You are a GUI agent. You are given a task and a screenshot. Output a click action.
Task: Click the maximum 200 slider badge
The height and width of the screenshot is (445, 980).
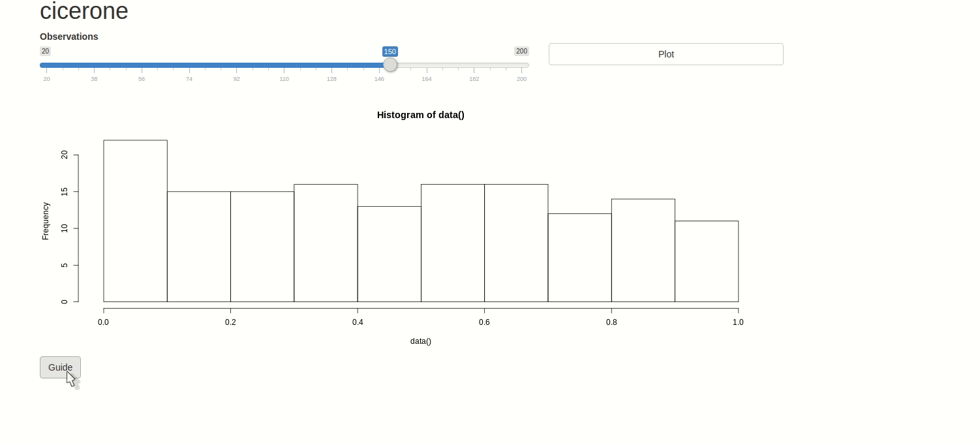(x=521, y=51)
